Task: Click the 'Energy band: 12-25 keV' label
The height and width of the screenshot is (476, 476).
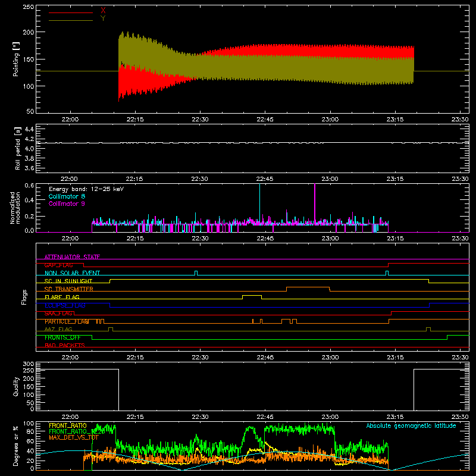Action: [86, 189]
